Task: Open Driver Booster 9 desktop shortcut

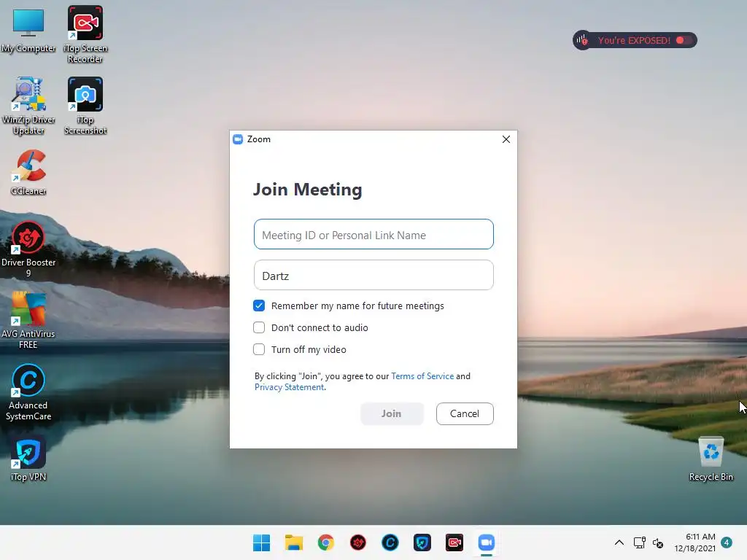Action: [28, 249]
